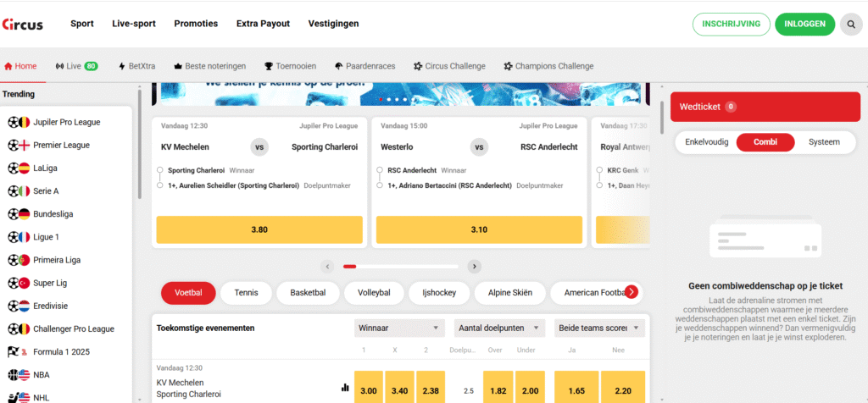
Task: Select the Alpine Skiën sport tab
Action: [x=509, y=293]
